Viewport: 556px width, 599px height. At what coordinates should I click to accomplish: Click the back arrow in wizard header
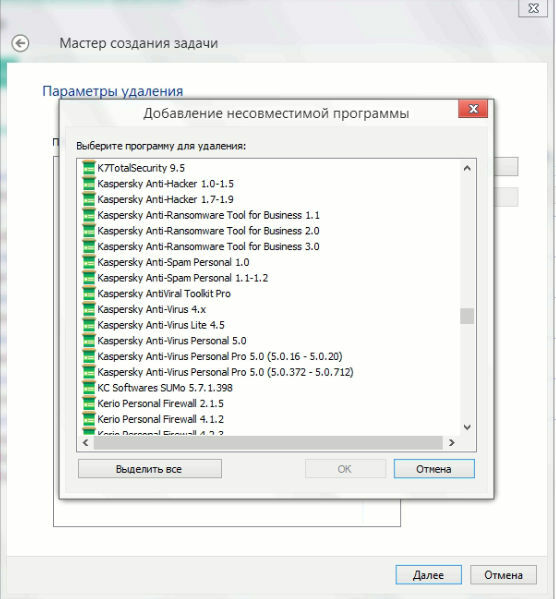click(x=20, y=43)
